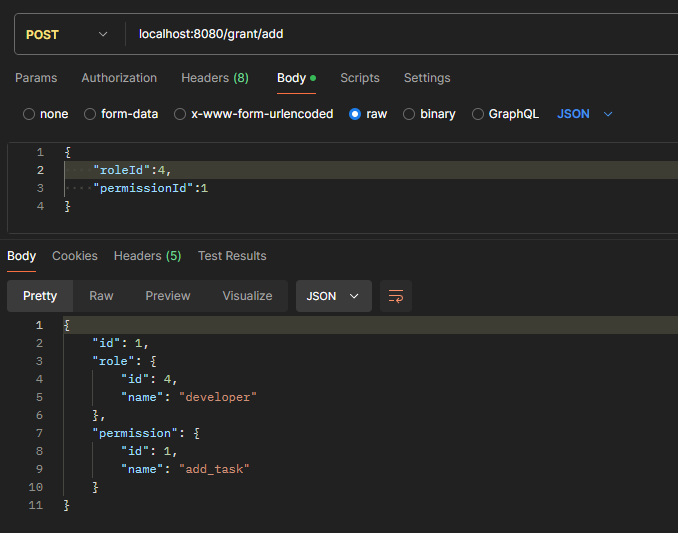Switch to the Params tab
This screenshot has height=533, width=678.
[36, 78]
